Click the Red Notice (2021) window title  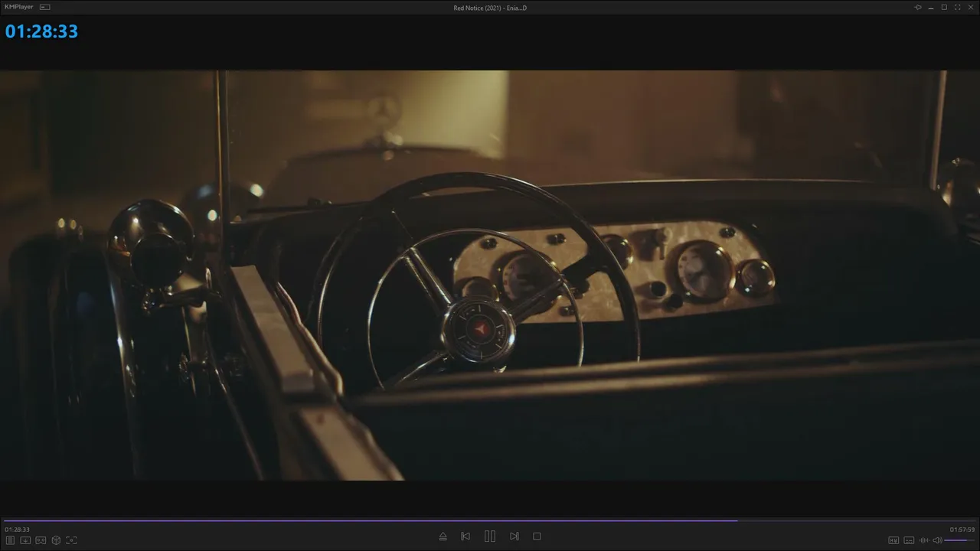(x=490, y=8)
